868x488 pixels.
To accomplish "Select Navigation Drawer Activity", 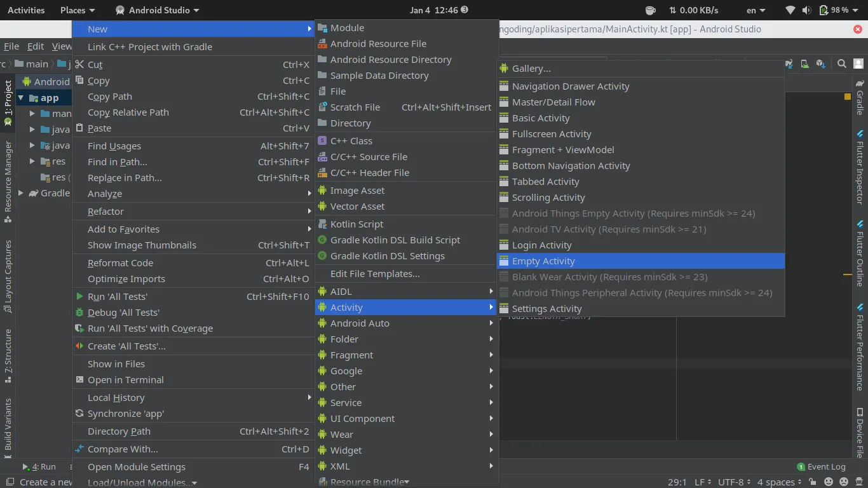I will [641, 86].
